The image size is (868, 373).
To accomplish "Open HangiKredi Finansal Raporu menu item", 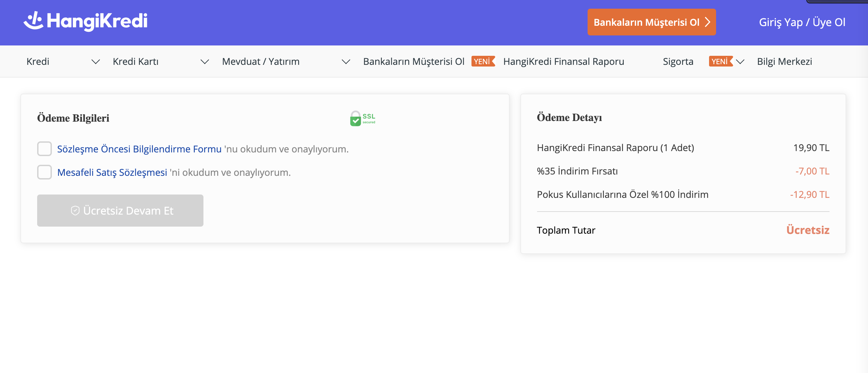I will tap(563, 61).
